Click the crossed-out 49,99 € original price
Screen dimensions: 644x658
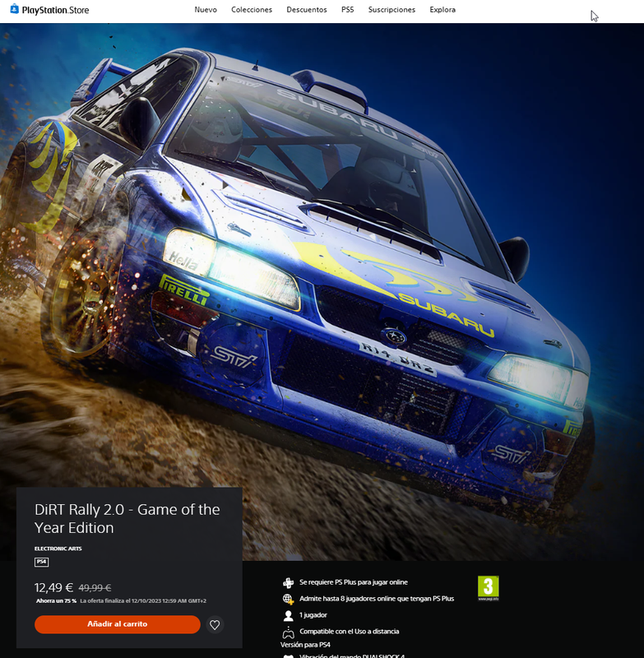point(95,588)
